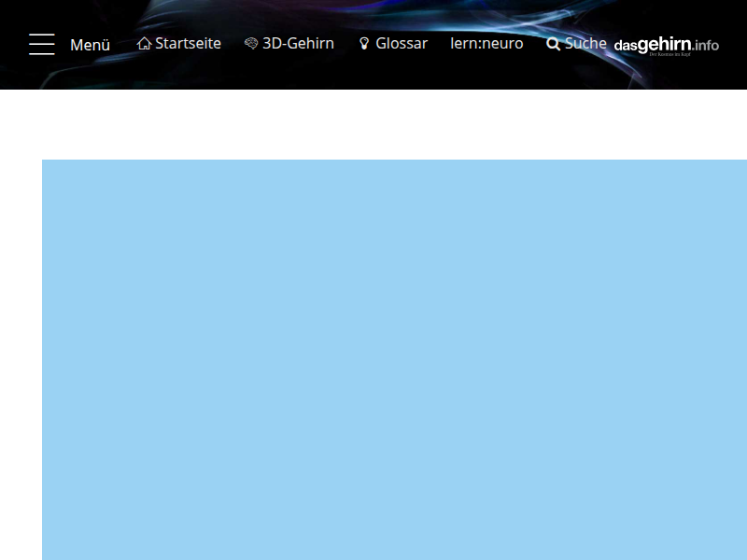This screenshot has width=747, height=560.
Task: Open 'Suche' search text
Action: click(x=585, y=43)
